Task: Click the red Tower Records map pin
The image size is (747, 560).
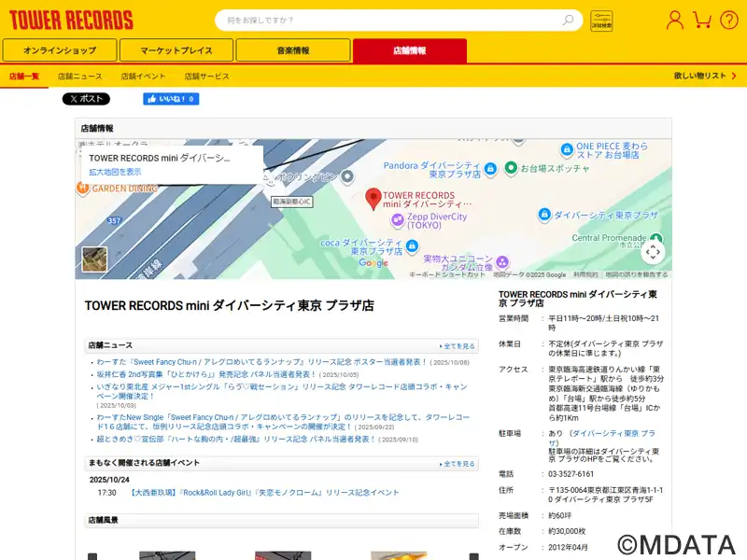Action: coord(373,199)
